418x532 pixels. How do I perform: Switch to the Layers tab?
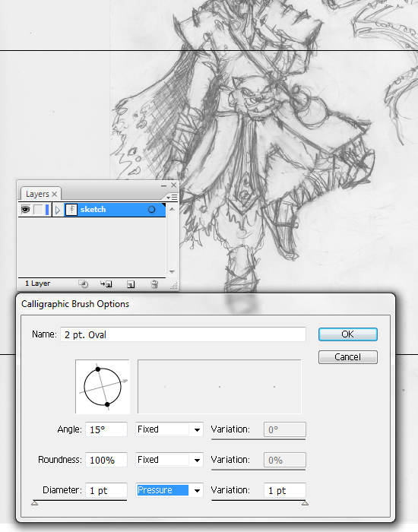(x=37, y=194)
